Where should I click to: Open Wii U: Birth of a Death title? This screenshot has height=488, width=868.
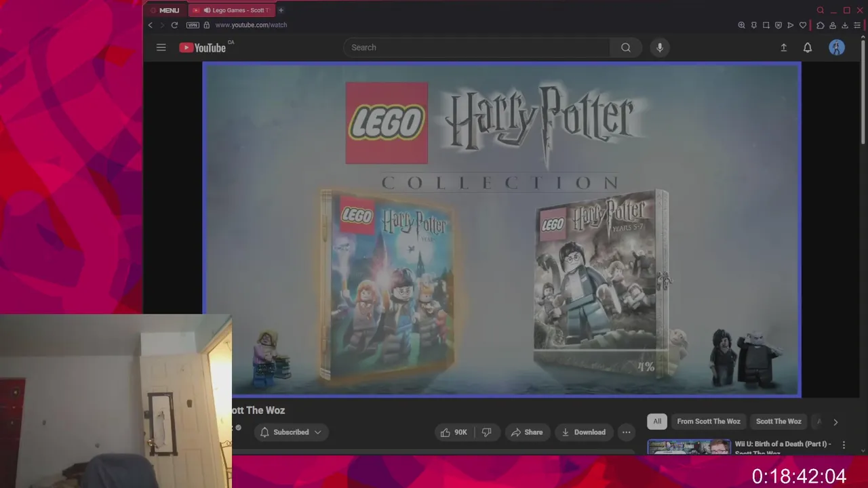point(783,448)
